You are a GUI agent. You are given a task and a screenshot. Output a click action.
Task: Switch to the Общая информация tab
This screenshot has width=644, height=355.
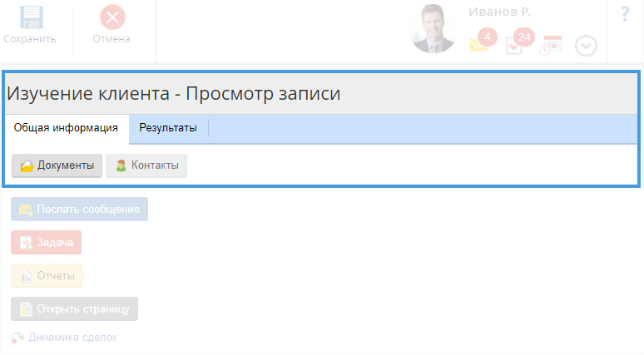66,128
